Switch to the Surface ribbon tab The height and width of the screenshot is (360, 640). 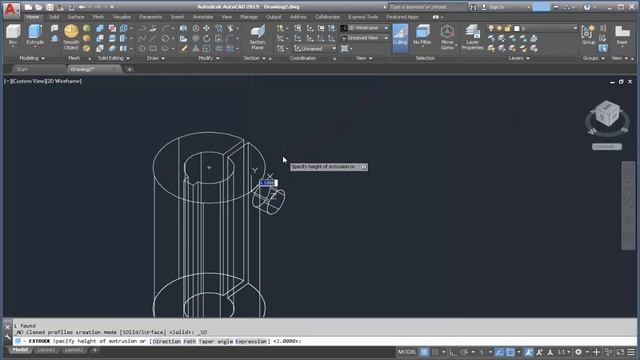76,17
